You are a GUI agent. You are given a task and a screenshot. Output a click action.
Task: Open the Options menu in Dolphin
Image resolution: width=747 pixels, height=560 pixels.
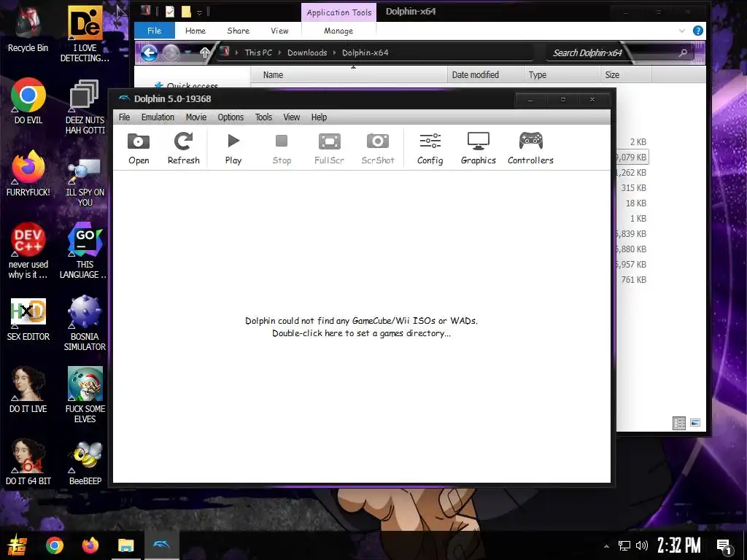tap(231, 117)
